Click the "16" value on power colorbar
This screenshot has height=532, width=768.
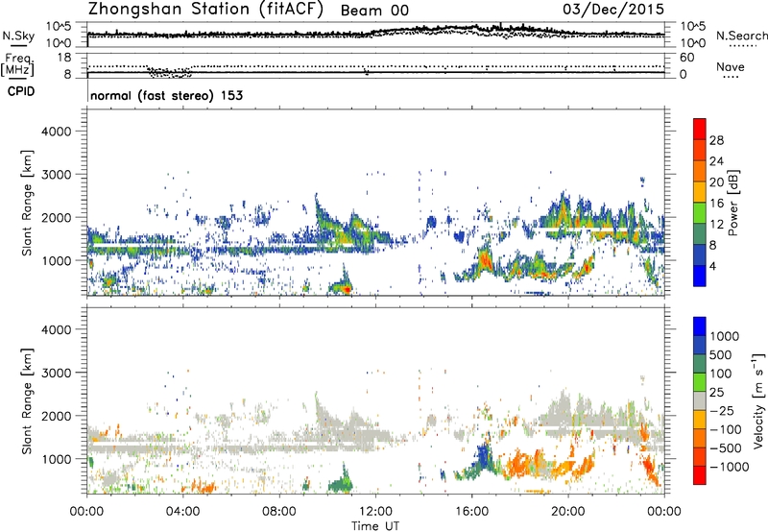[716, 204]
